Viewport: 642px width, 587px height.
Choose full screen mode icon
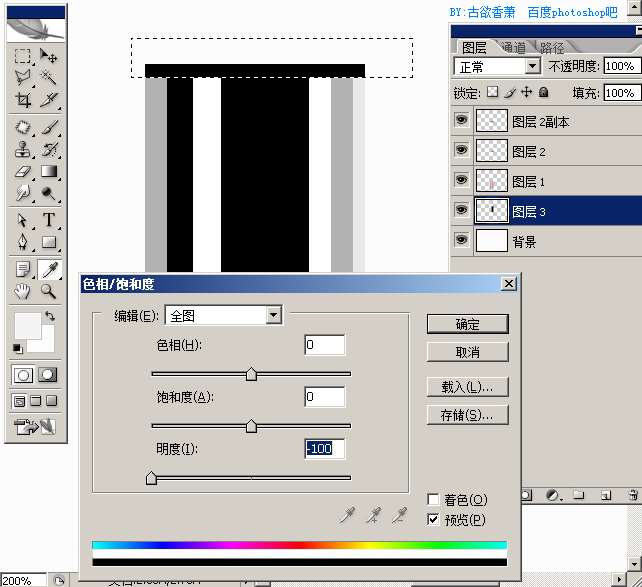click(52, 401)
